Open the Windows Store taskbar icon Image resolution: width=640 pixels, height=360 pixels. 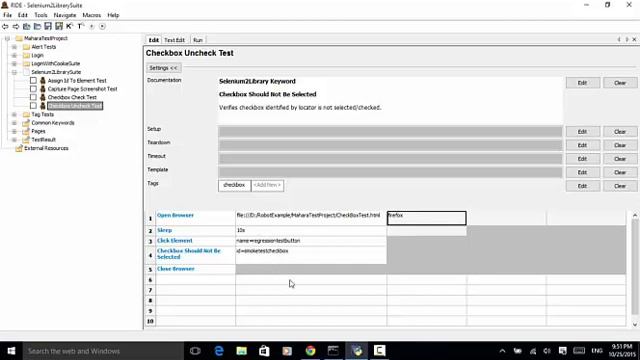[x=264, y=351]
